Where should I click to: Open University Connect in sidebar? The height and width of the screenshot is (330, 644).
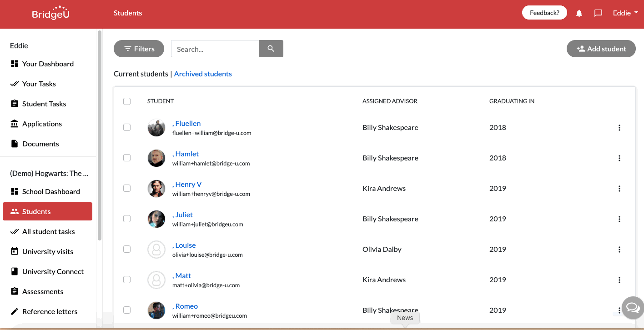tap(48, 271)
